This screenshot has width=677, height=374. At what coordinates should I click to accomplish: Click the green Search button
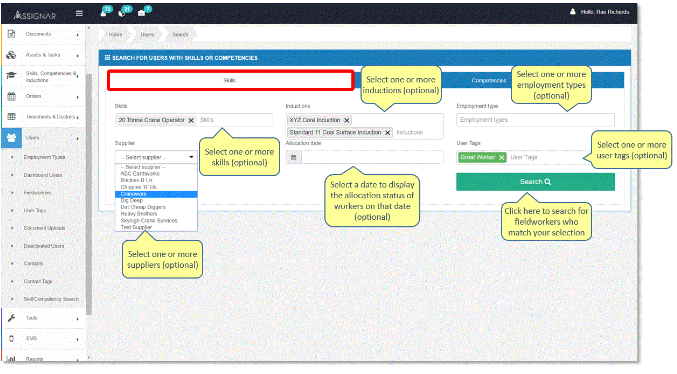535,182
